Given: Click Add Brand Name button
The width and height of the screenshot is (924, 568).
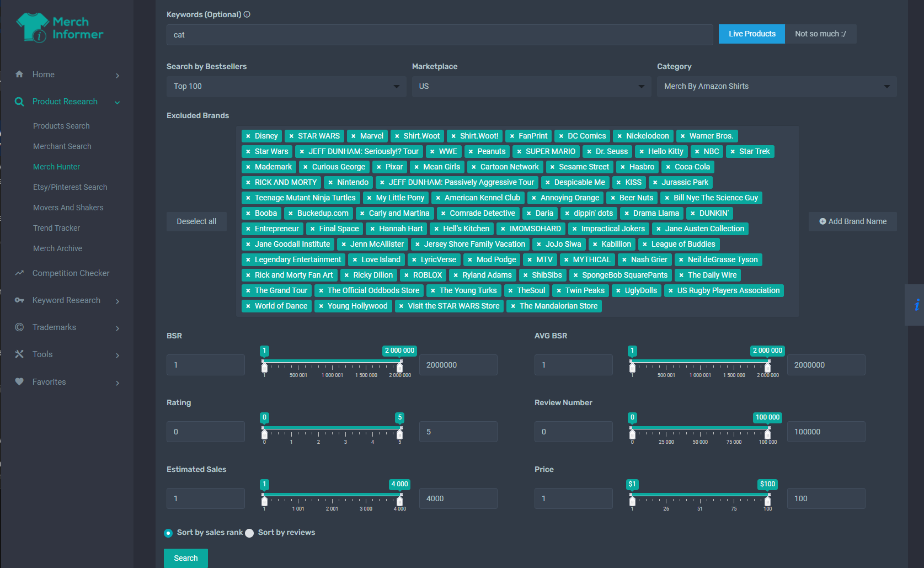Looking at the screenshot, I should pyautogui.click(x=853, y=221).
